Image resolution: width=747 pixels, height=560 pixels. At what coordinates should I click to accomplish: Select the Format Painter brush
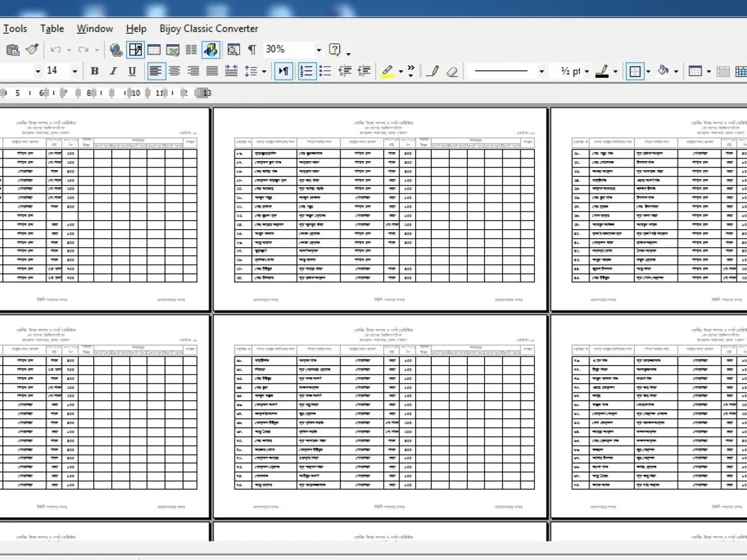click(32, 49)
